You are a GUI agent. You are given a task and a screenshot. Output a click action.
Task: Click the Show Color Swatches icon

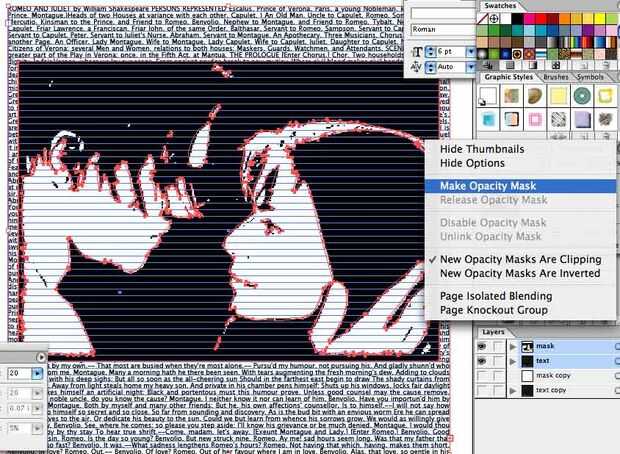pos(510,66)
